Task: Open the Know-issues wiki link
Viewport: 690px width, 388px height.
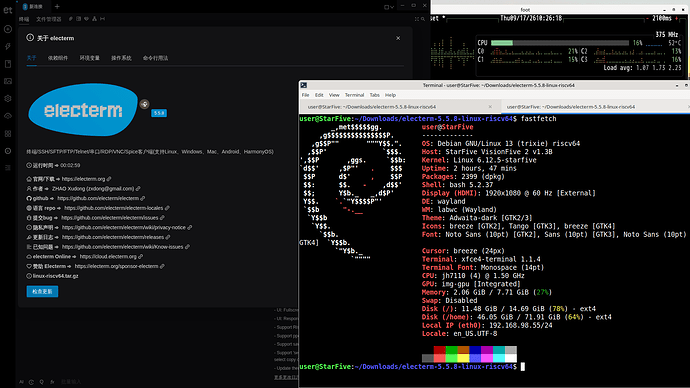Action: (122, 247)
